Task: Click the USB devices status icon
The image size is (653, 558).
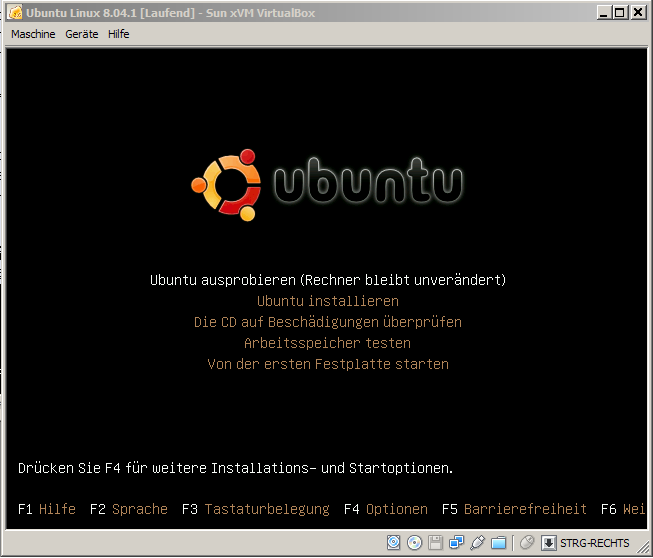Action: [477, 542]
